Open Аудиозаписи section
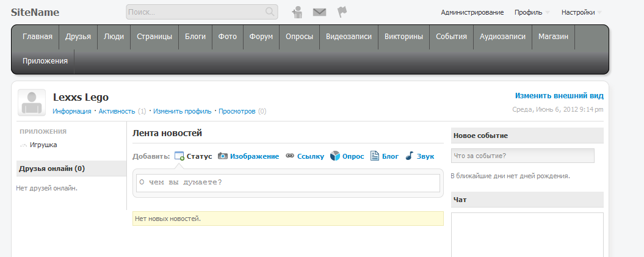 (503, 37)
